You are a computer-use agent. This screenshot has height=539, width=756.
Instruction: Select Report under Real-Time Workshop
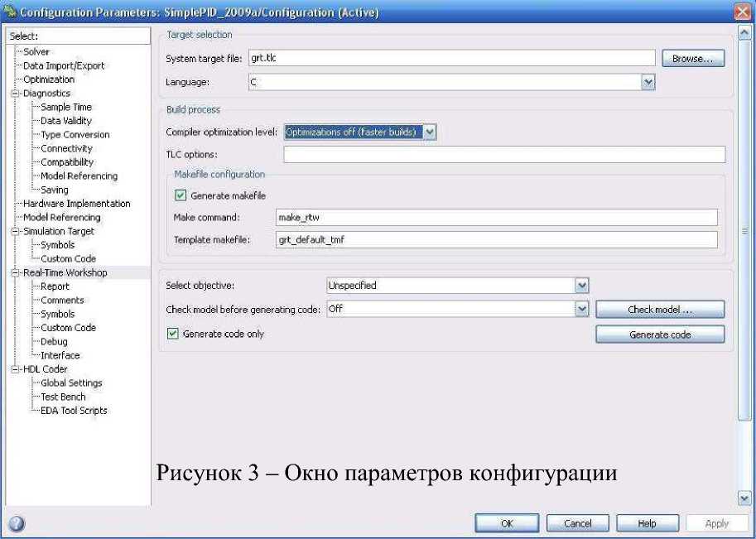[x=55, y=286]
